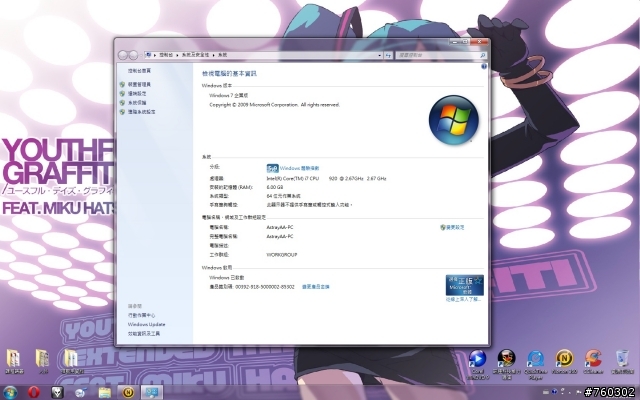
Task: Click 線上深入了解 link under genuine badge
Action: pyautogui.click(x=463, y=299)
